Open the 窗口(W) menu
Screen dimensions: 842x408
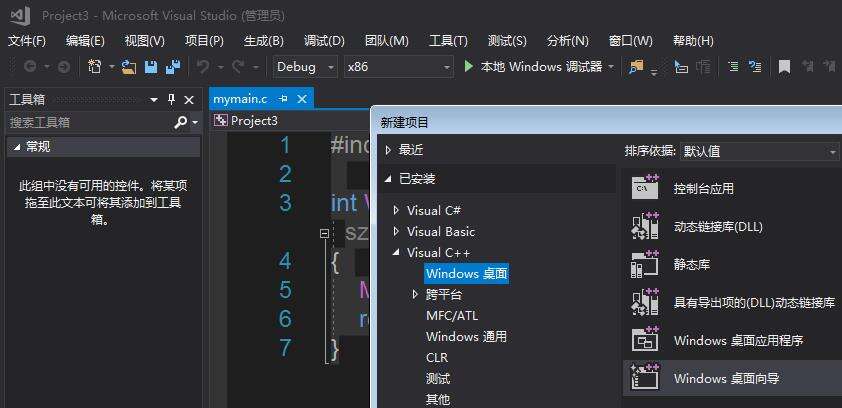(630, 41)
